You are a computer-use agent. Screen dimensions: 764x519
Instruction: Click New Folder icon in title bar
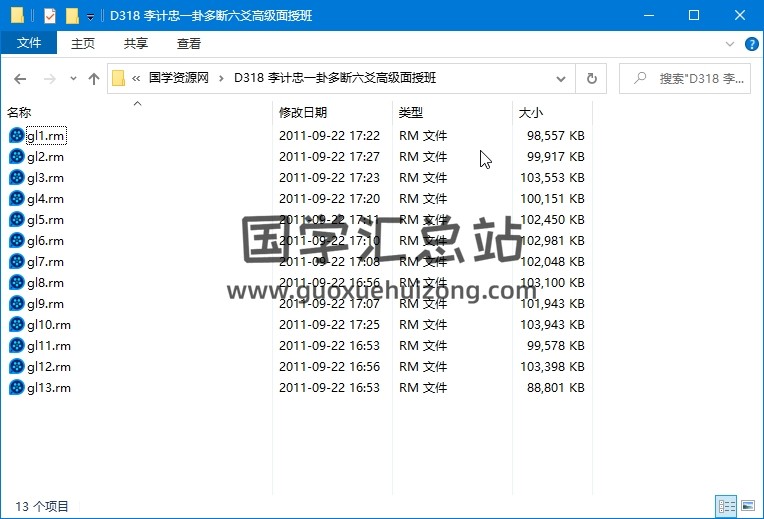pos(71,15)
